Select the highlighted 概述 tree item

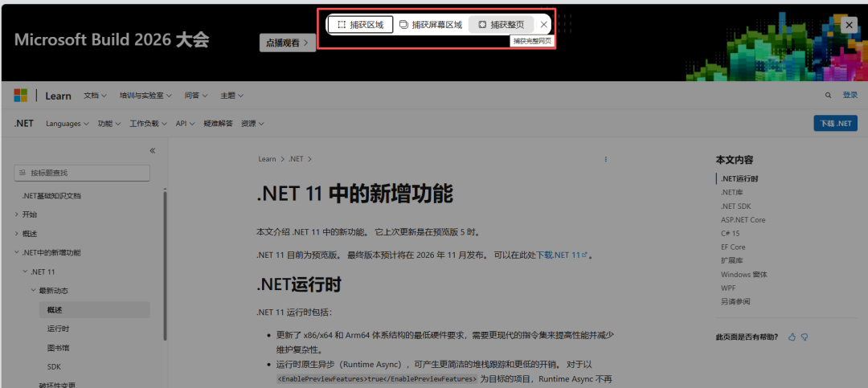pyautogui.click(x=94, y=310)
